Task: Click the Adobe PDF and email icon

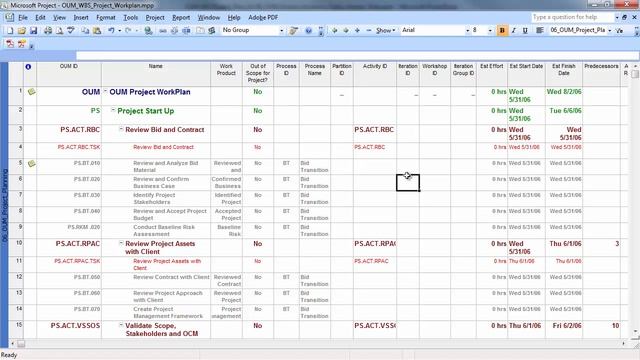Action: [x=22, y=44]
